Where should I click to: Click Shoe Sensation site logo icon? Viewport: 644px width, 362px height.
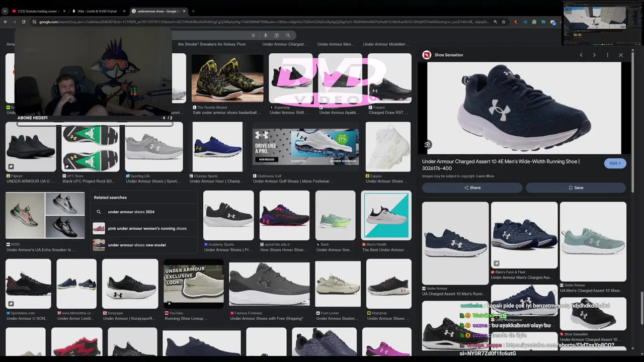click(427, 55)
